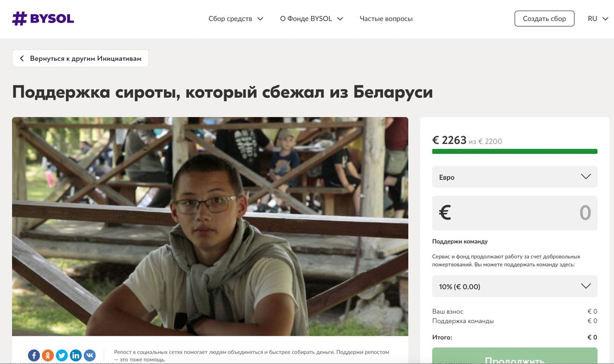Click the #BYSOL logo
Screen dimensions: 614x364
(x=43, y=19)
